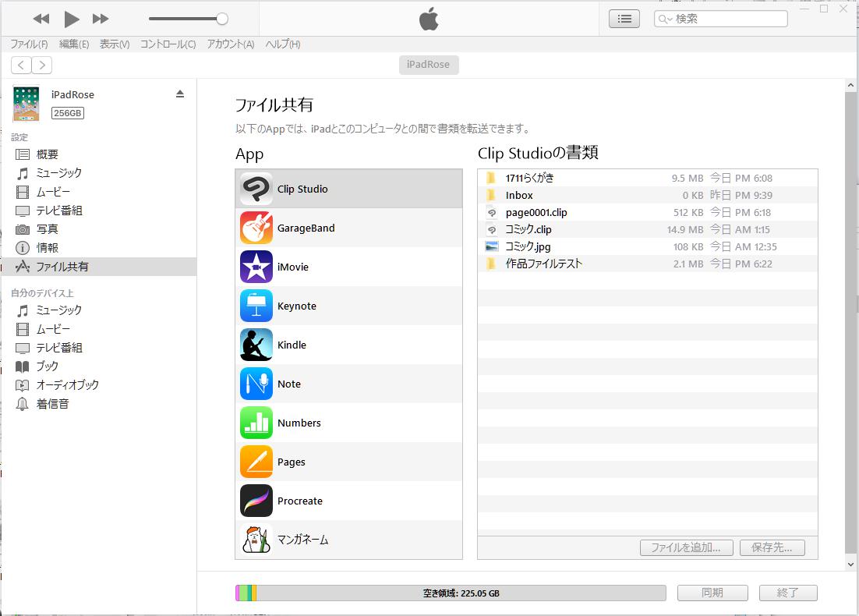Select Note in the App list
Viewport: 859px width, 616px height.
tap(349, 384)
